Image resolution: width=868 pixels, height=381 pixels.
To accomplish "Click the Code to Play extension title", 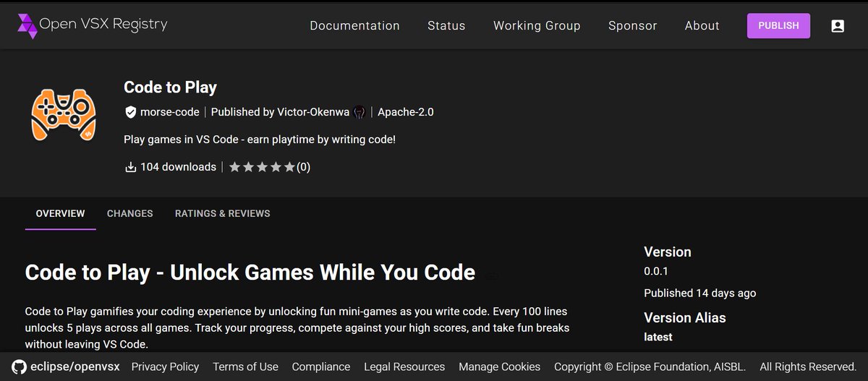I will click(x=171, y=87).
